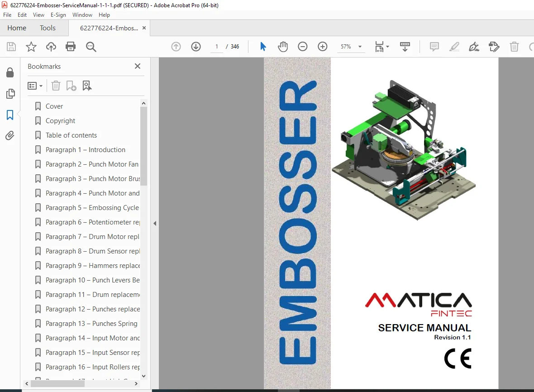Click the read mode keyboard icon
The width and height of the screenshot is (534, 392).
[405, 47]
